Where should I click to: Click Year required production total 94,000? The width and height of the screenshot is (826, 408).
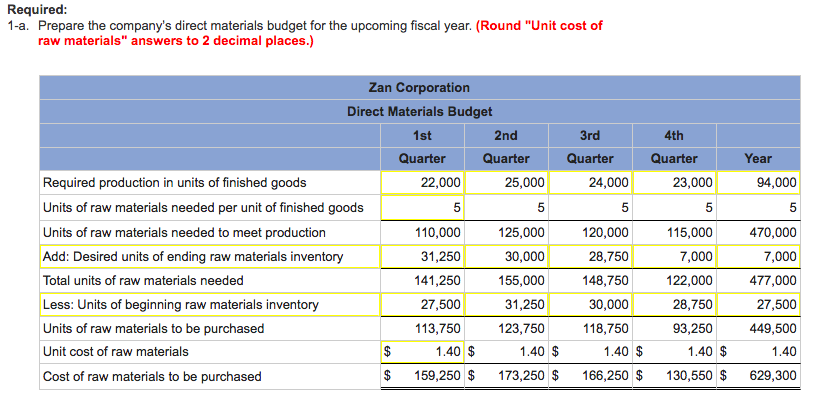coord(758,183)
